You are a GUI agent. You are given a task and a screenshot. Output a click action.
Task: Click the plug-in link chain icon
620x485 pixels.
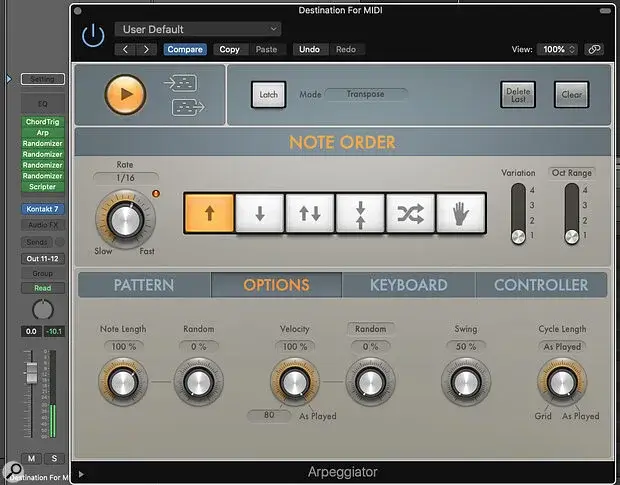pyautogui.click(x=595, y=49)
